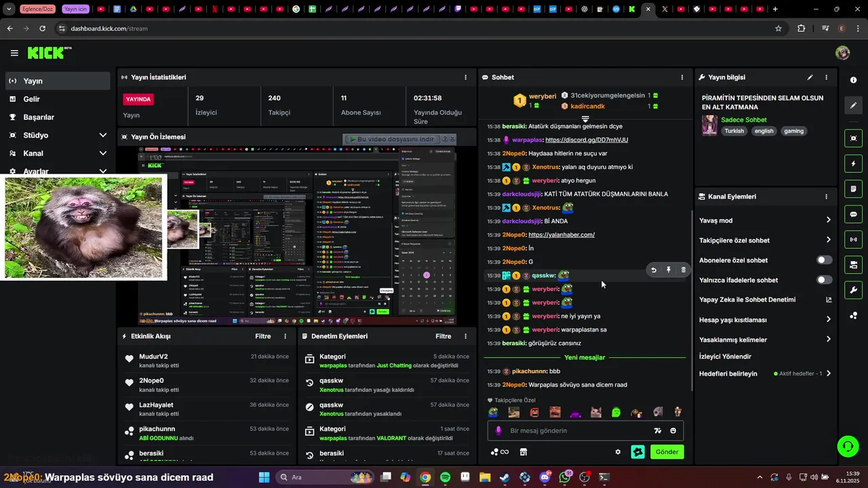Click the three-dots cluster icon at sidebar bottom
Screen dimensions: 868x488
coord(853,316)
